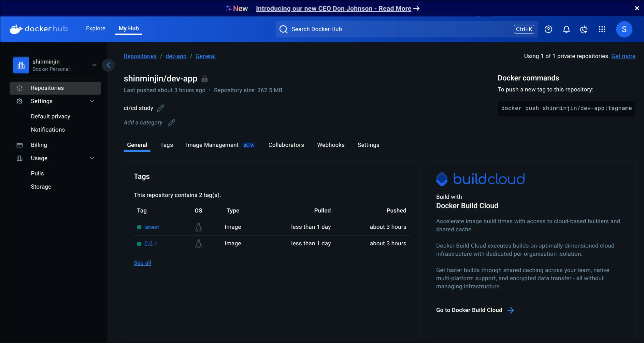Open Notifications in sidebar
644x343 pixels.
click(x=48, y=130)
